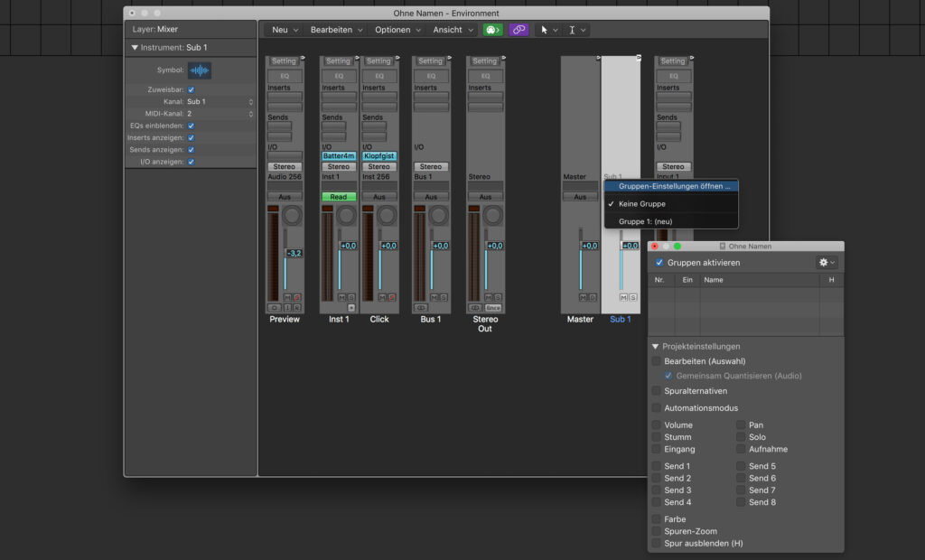925x560 pixels.
Task: Click the Layer: Mixer selector
Action: pyautogui.click(x=155, y=29)
